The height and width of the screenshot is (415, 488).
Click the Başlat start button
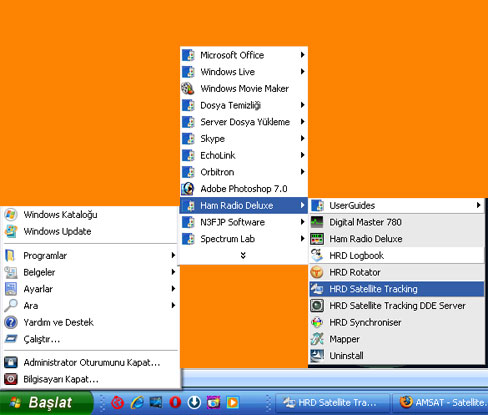46,403
